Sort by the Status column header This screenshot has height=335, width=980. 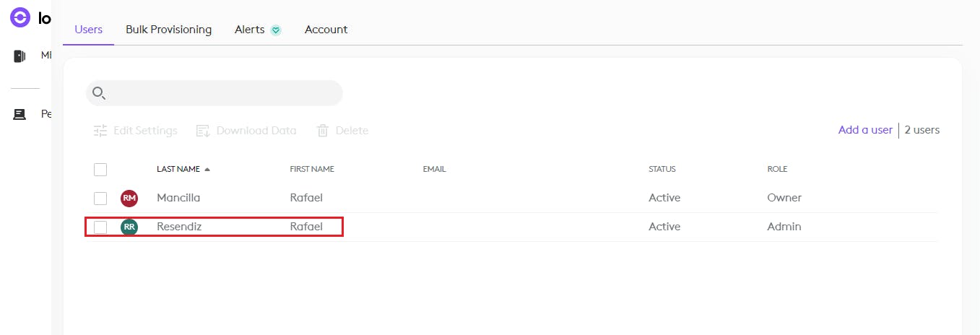pos(662,169)
